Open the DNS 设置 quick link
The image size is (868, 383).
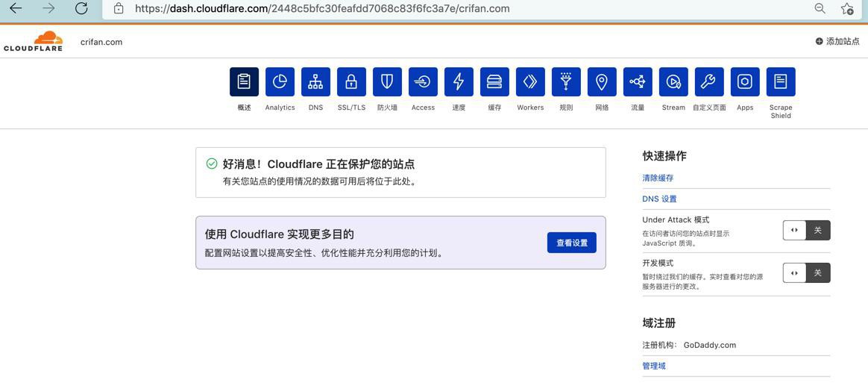coord(659,199)
